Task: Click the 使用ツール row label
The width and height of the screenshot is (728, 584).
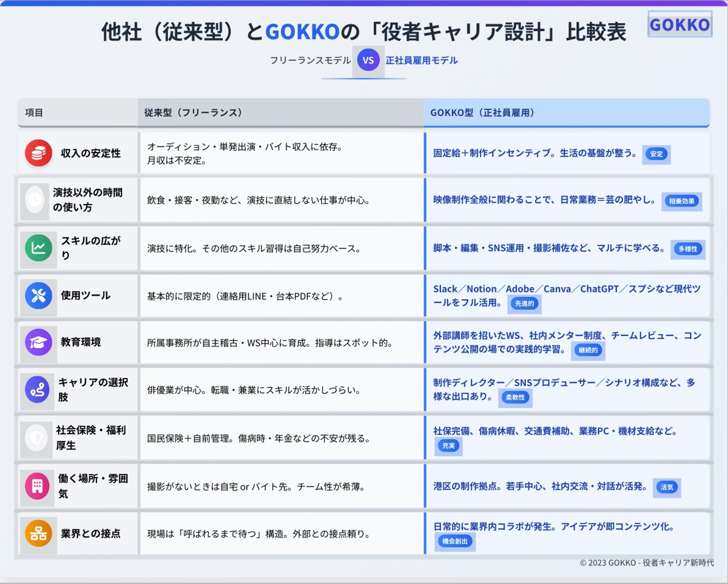Action: (85, 295)
